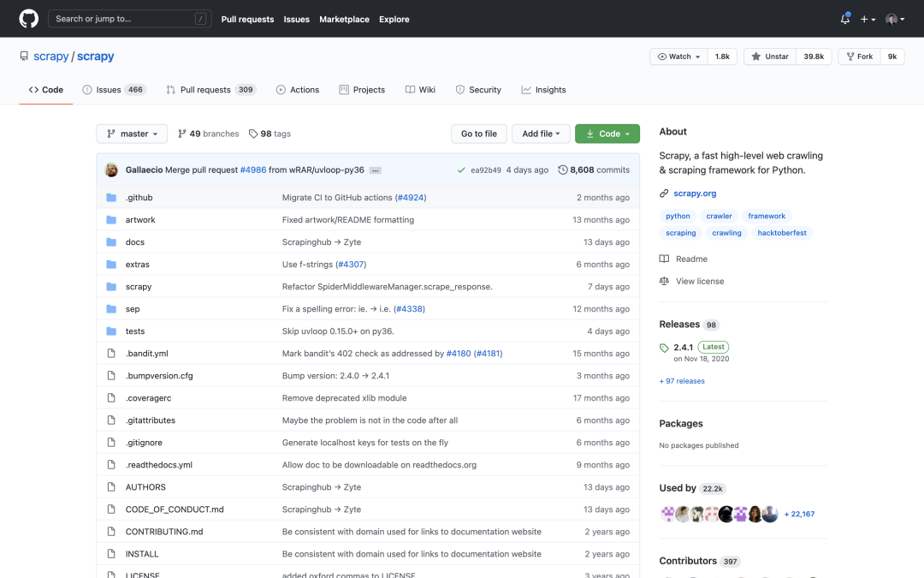Open Gallaecio's avatar in commit bar

pyautogui.click(x=111, y=170)
